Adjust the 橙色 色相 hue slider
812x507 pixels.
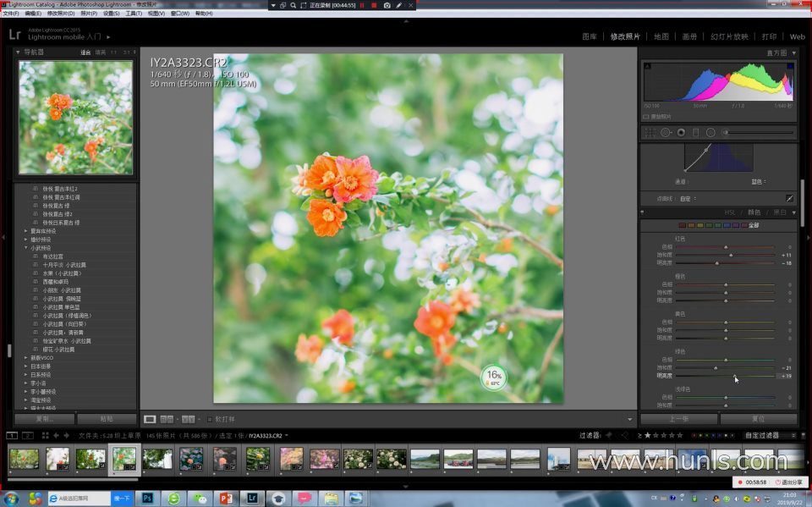point(726,284)
